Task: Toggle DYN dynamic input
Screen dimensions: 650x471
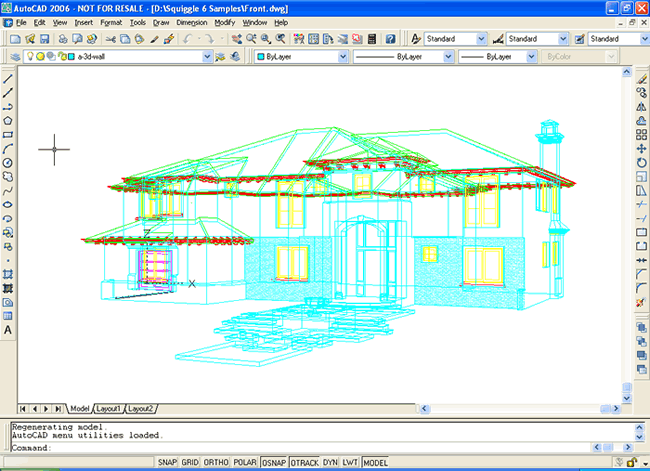Action: 330,462
